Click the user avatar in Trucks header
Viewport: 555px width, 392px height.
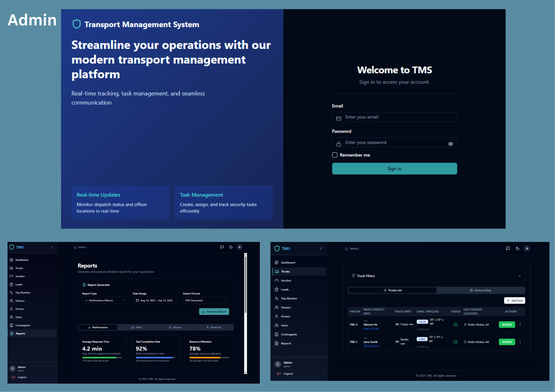[527, 248]
